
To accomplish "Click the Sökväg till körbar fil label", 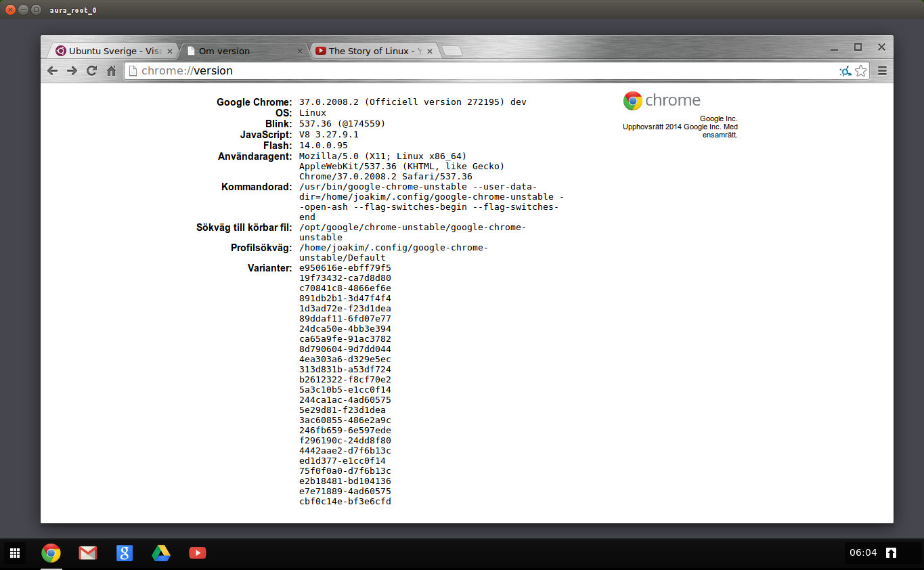I will [244, 227].
